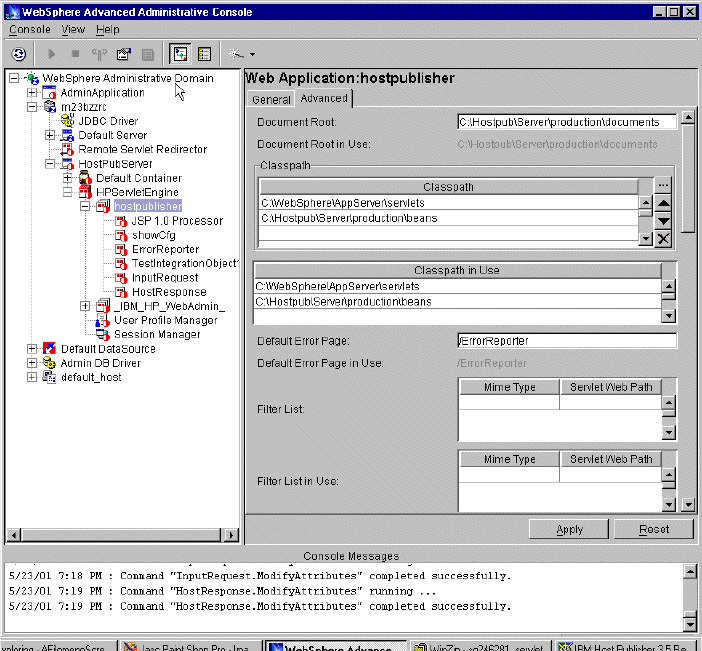Click the showCfg servlet icon
This screenshot has width=702, height=651.
(121, 235)
